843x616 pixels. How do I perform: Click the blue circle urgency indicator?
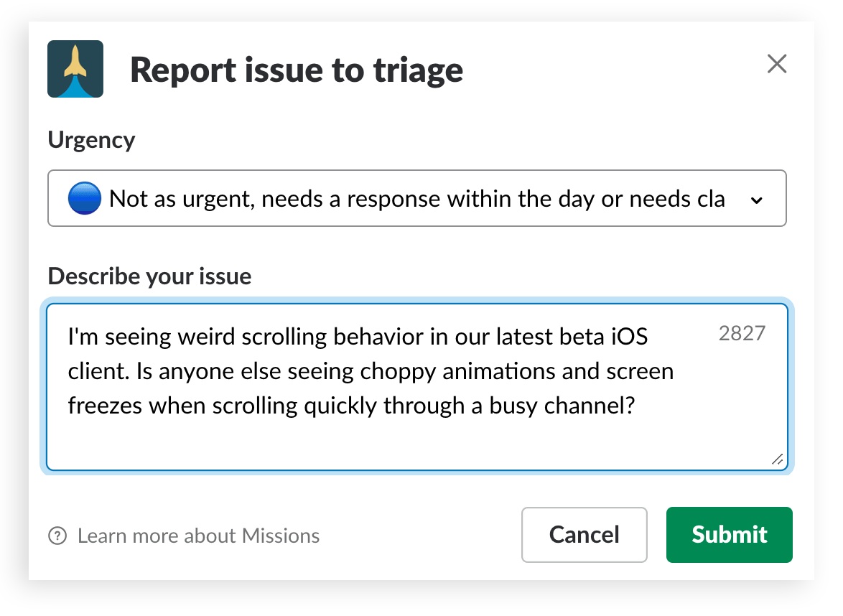point(85,199)
